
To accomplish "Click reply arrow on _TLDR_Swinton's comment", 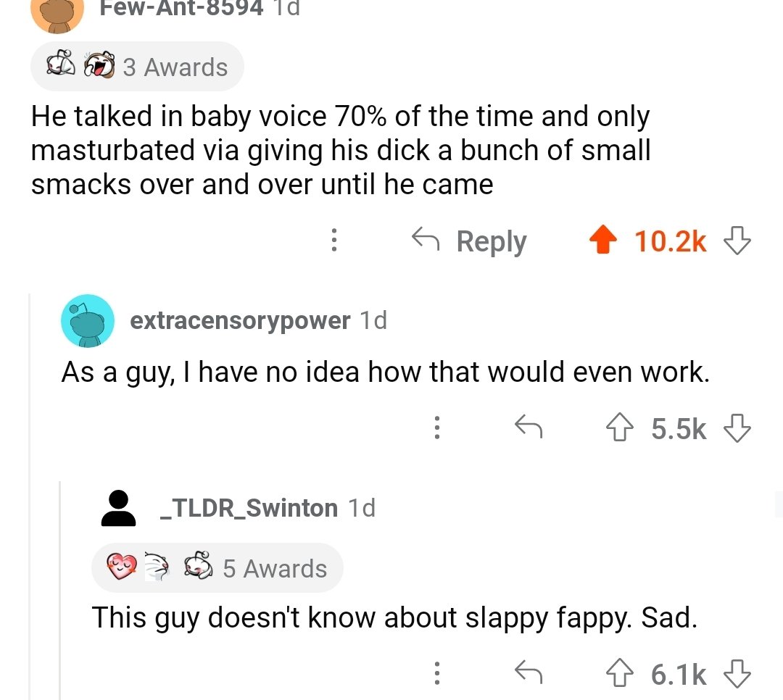I will click(x=529, y=674).
